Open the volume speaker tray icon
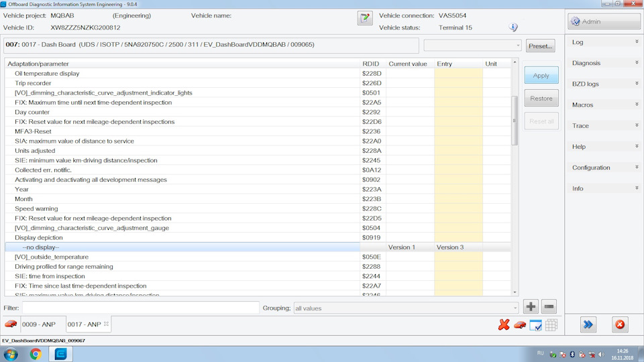Image resolution: width=644 pixels, height=362 pixels. click(x=601, y=354)
